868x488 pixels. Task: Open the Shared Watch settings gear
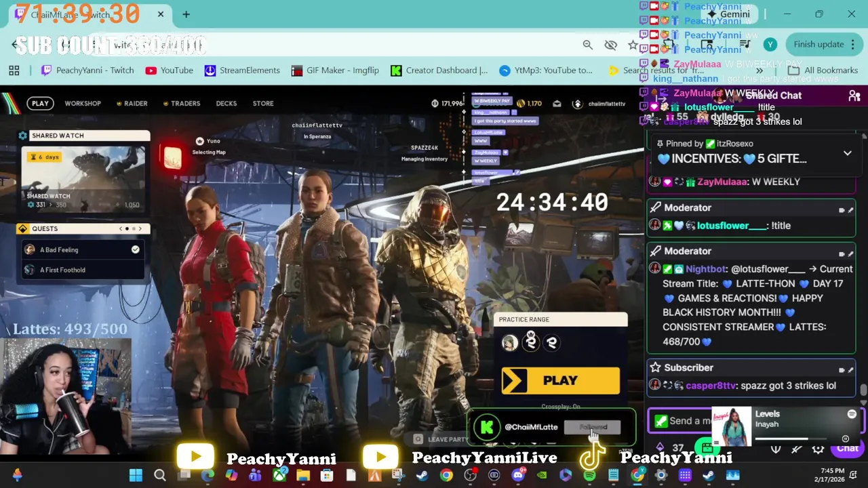pos(23,136)
